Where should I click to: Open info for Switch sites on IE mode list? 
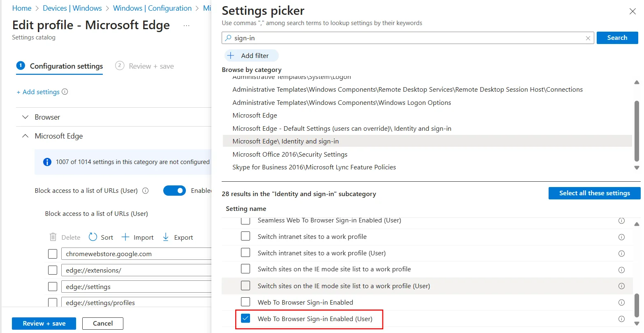(x=621, y=270)
